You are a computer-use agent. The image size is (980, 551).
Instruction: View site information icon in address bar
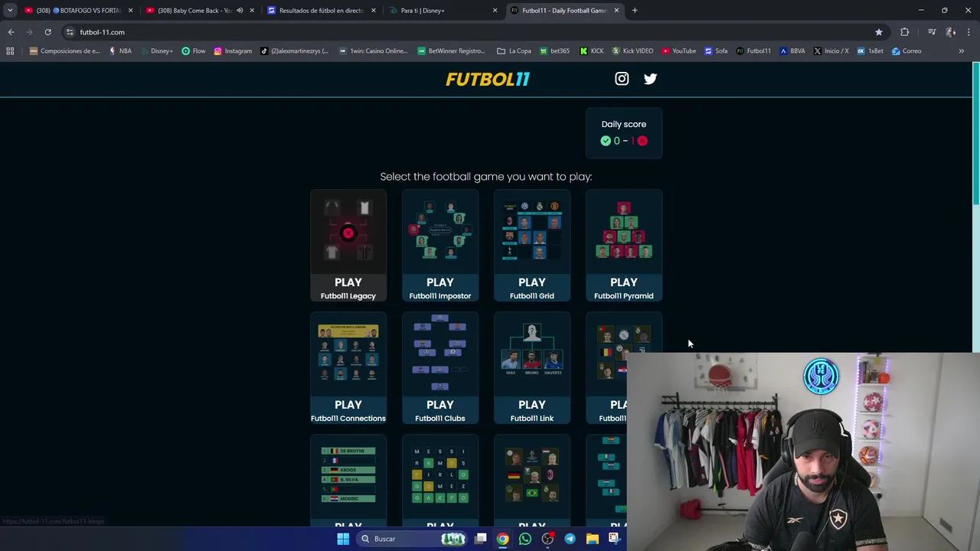(x=70, y=32)
